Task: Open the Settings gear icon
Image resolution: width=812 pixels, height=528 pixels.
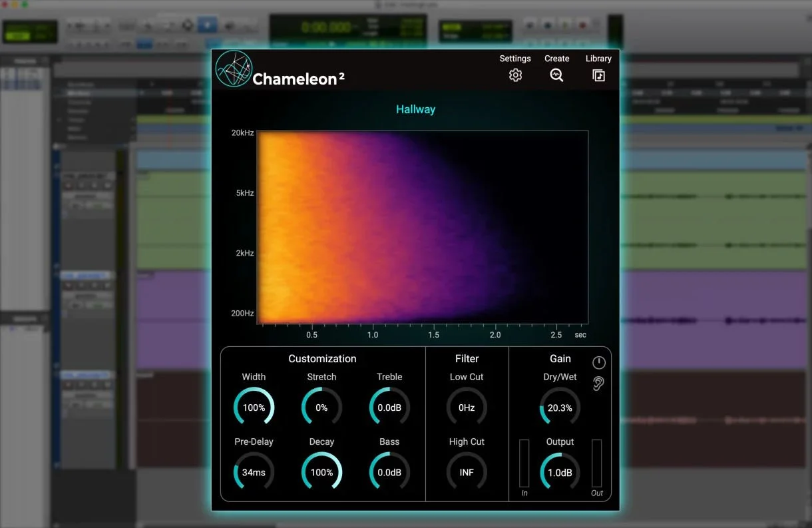Action: coord(515,75)
